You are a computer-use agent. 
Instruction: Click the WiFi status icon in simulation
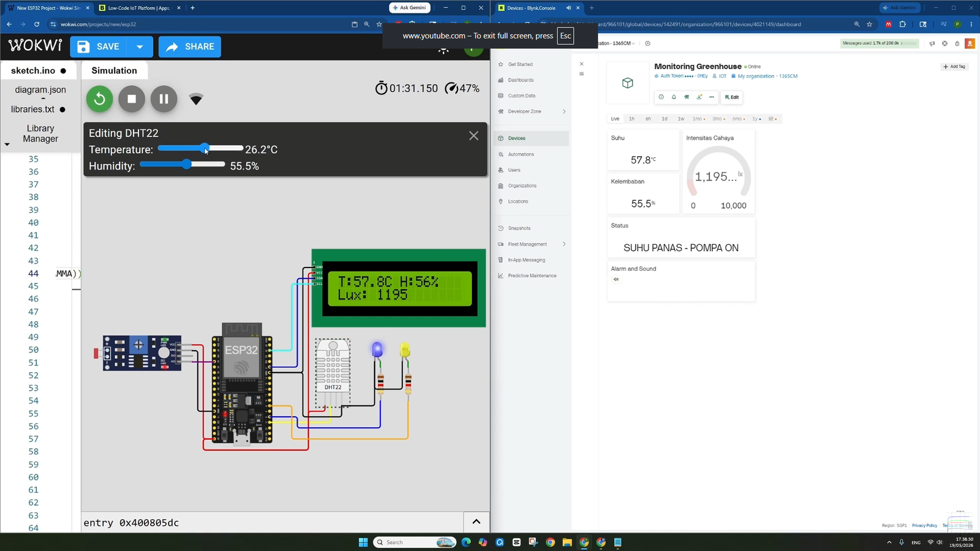(196, 99)
